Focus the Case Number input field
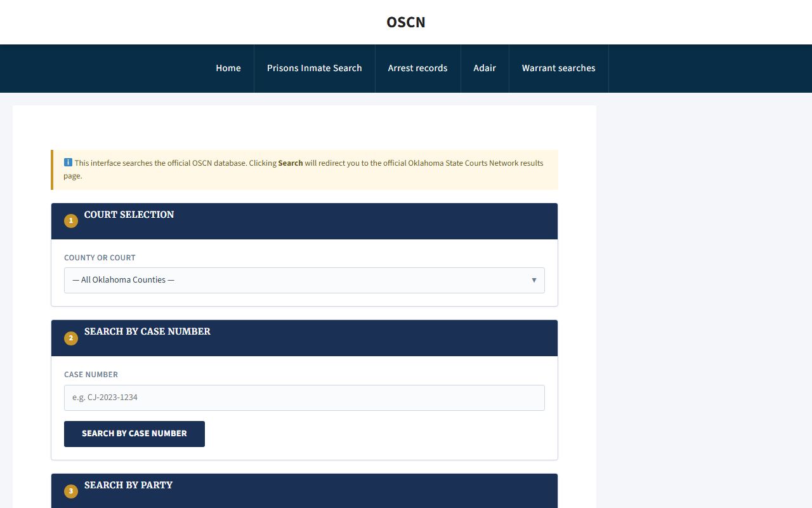 click(304, 398)
